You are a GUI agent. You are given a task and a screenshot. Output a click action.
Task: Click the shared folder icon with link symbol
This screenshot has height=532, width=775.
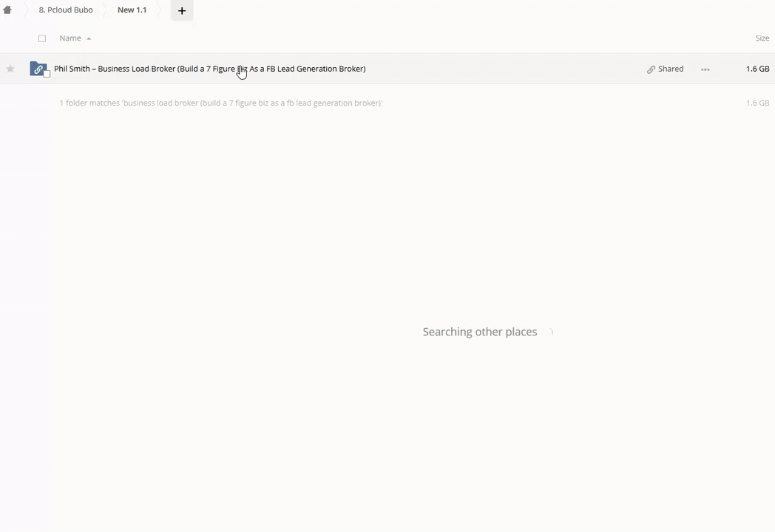click(38, 69)
